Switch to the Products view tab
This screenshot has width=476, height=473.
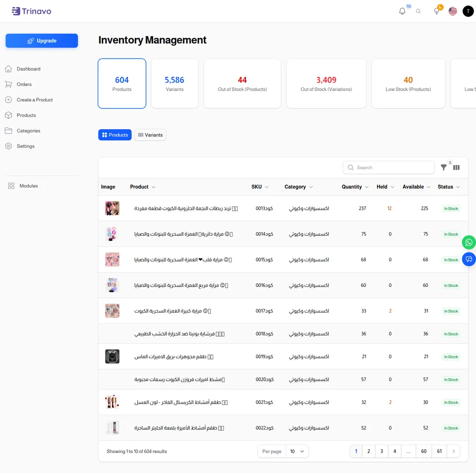(x=115, y=135)
